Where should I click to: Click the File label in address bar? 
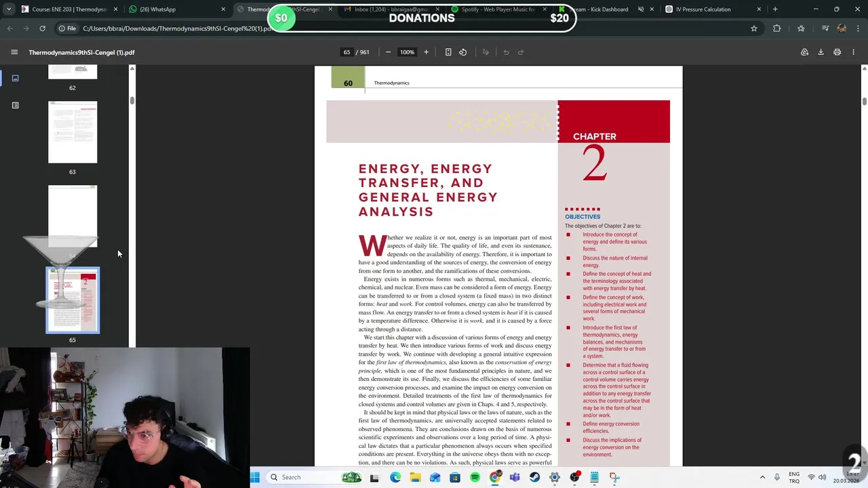[x=66, y=28]
